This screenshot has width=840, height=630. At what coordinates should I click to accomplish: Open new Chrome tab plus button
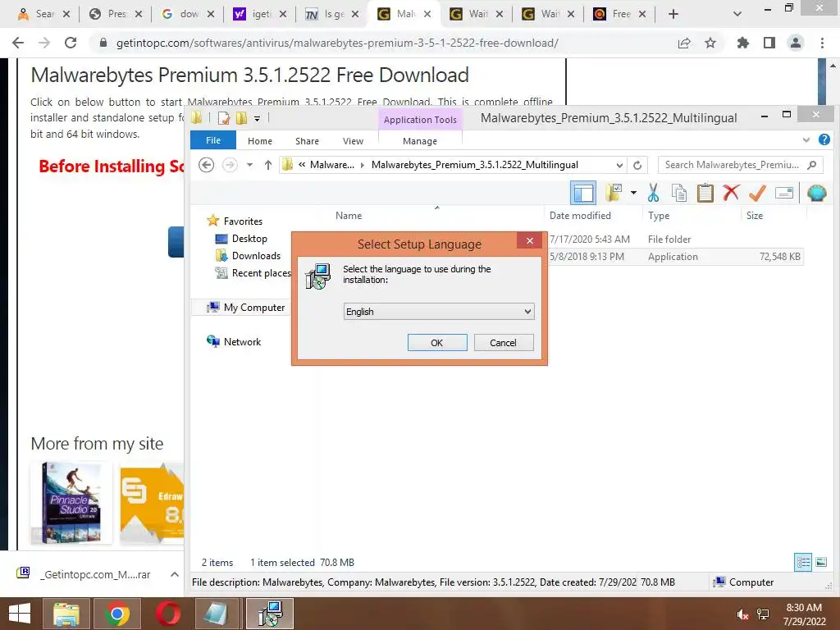click(673, 14)
